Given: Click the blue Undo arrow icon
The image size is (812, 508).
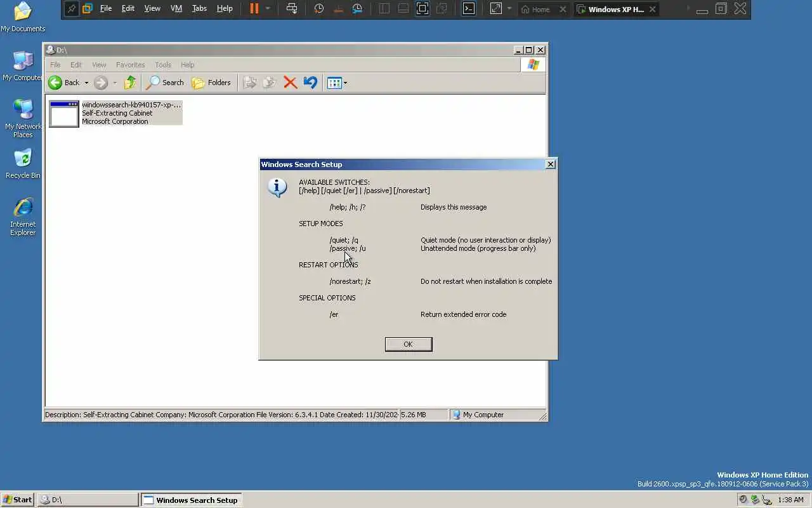Looking at the screenshot, I should [x=310, y=83].
